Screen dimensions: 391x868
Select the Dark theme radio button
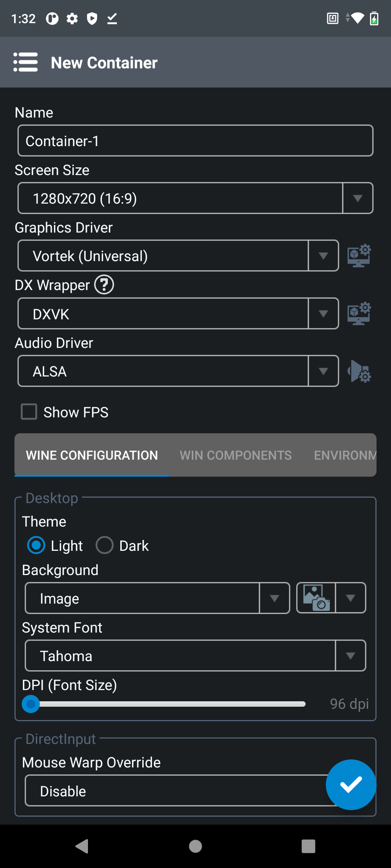pos(105,545)
